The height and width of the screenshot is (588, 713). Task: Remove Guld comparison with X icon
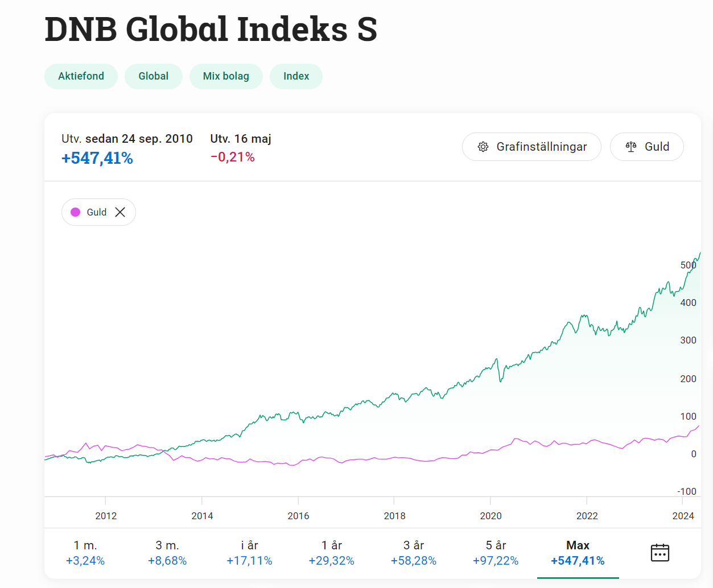(120, 212)
